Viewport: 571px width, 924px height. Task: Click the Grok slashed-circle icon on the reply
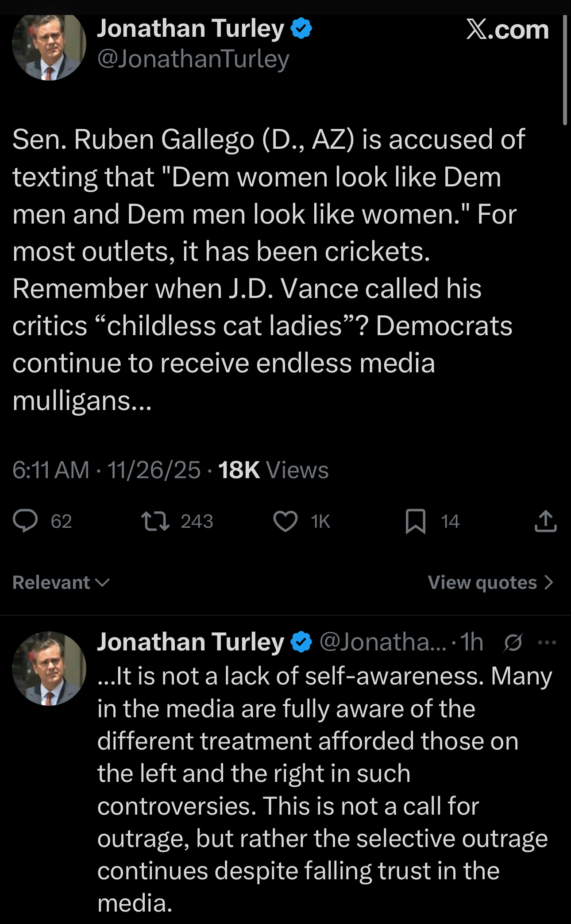tap(513, 642)
